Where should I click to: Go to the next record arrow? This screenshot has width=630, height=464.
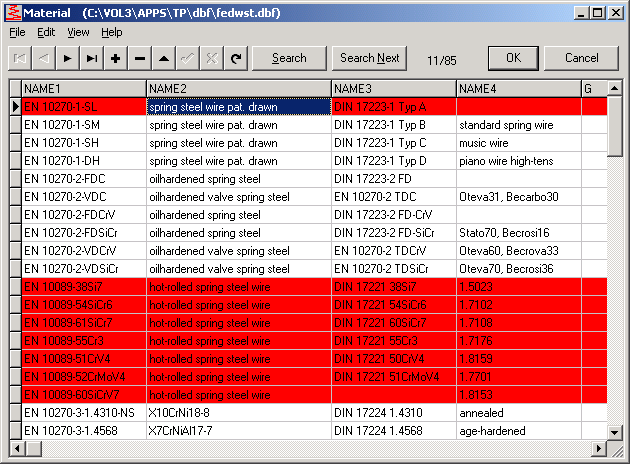tap(68, 58)
